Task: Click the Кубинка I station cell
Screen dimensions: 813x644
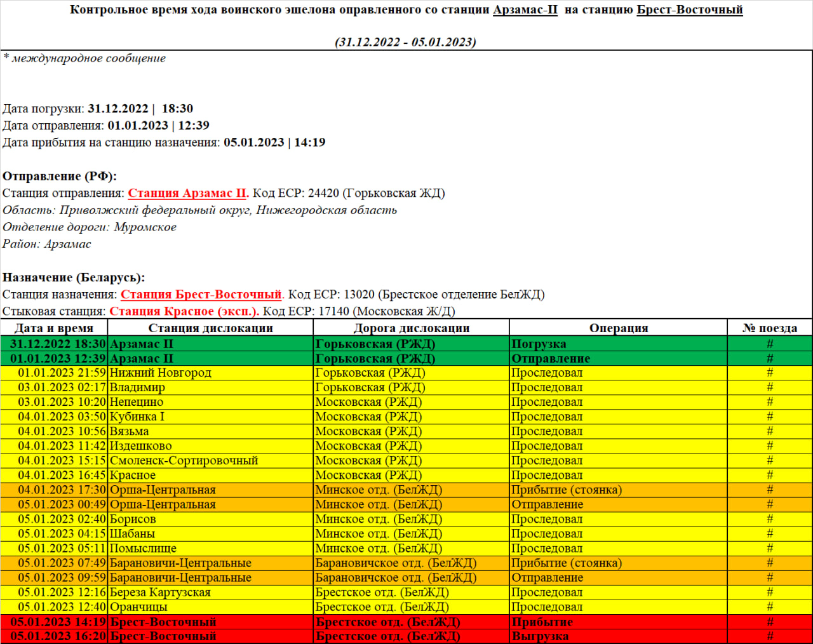Action: (x=137, y=417)
